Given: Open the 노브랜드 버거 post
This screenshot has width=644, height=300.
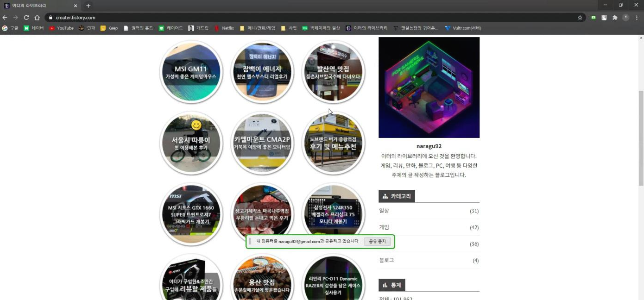Looking at the screenshot, I should pyautogui.click(x=333, y=144).
